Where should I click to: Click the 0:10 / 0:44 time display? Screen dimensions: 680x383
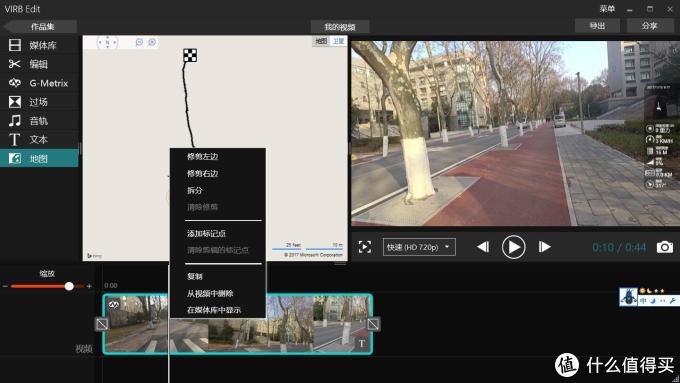pyautogui.click(x=619, y=247)
